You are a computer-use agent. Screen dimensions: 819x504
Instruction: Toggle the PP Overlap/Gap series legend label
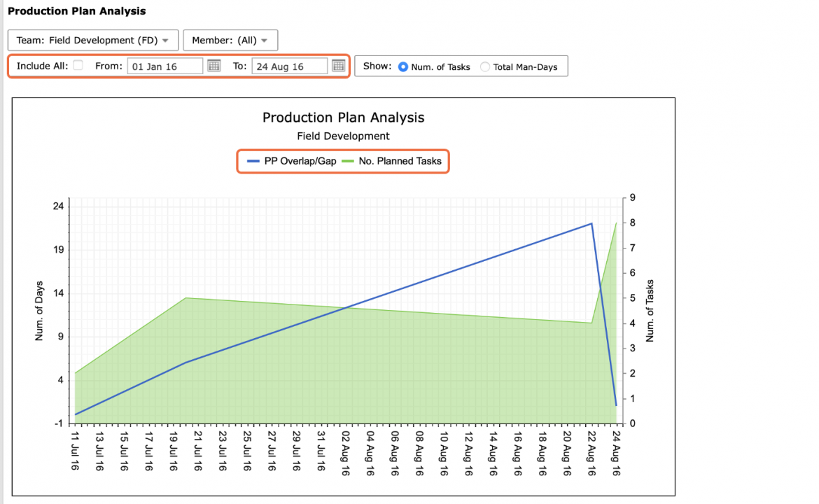coord(300,162)
